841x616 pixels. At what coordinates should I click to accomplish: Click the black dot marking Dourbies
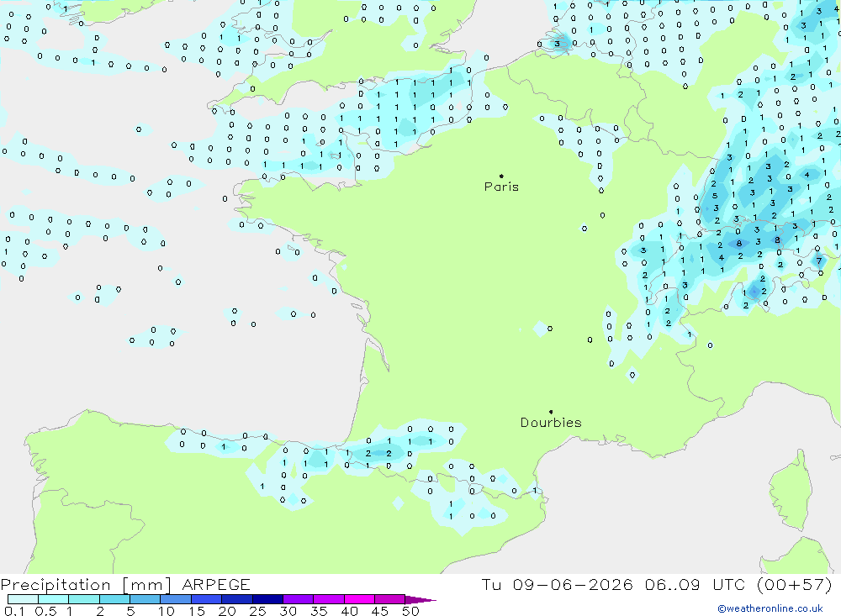point(551,412)
